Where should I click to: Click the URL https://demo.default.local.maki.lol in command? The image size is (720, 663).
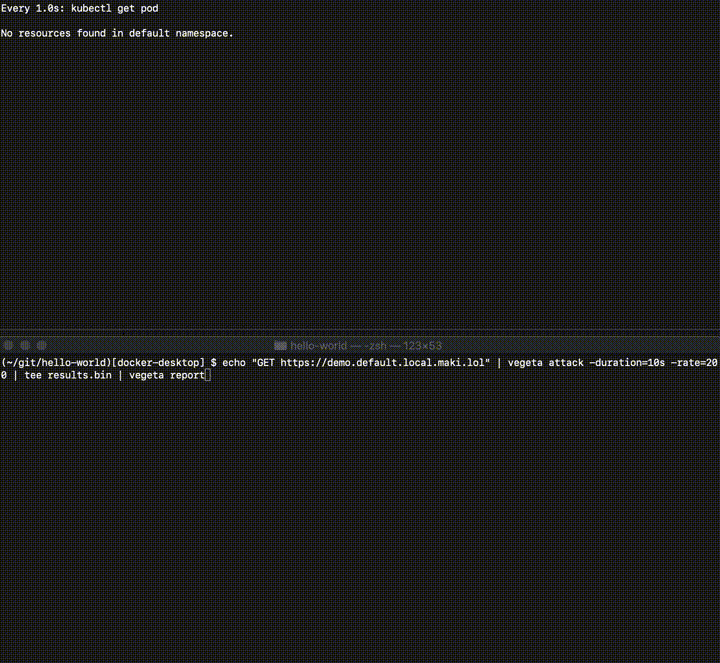pyautogui.click(x=382, y=363)
